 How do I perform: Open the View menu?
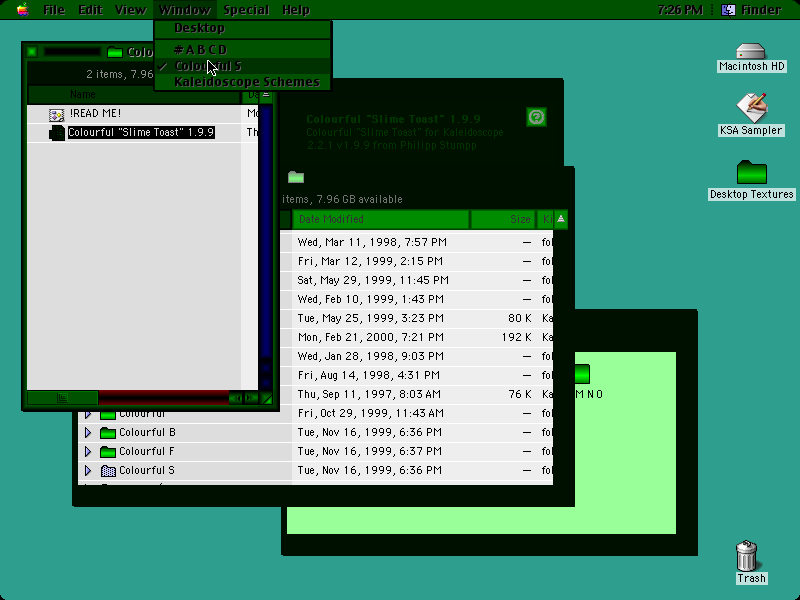click(x=131, y=10)
